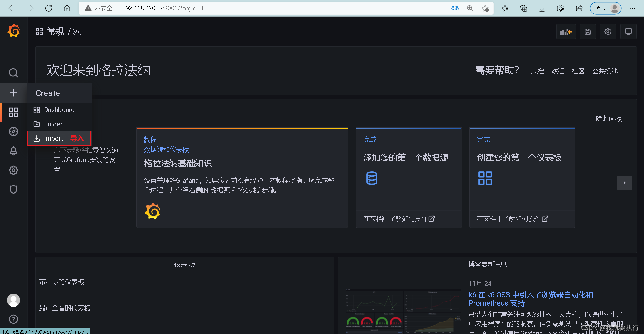Open dashboard card docs link
The width and height of the screenshot is (644, 334).
coord(513,219)
